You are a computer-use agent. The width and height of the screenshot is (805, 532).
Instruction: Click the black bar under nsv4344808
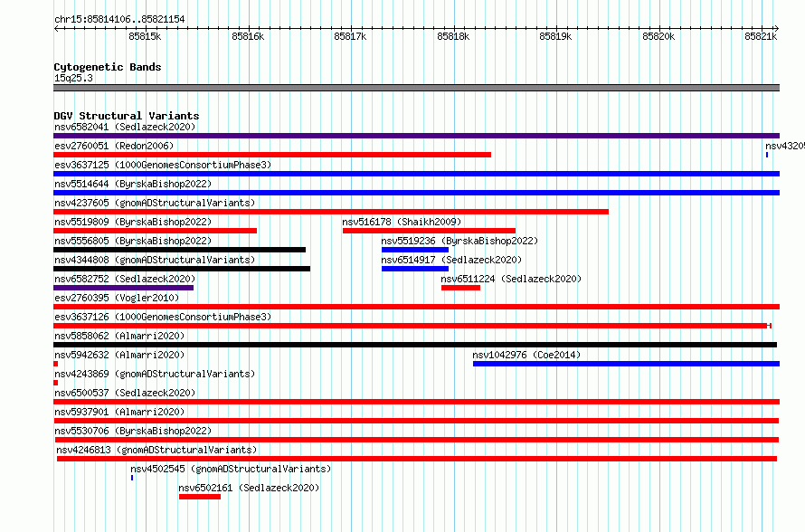pos(182,269)
